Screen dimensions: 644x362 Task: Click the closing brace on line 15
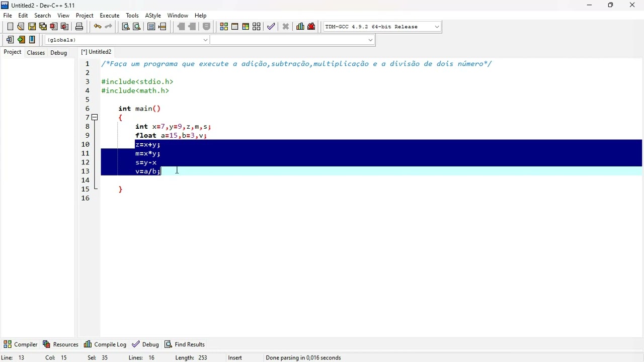pyautogui.click(x=120, y=189)
